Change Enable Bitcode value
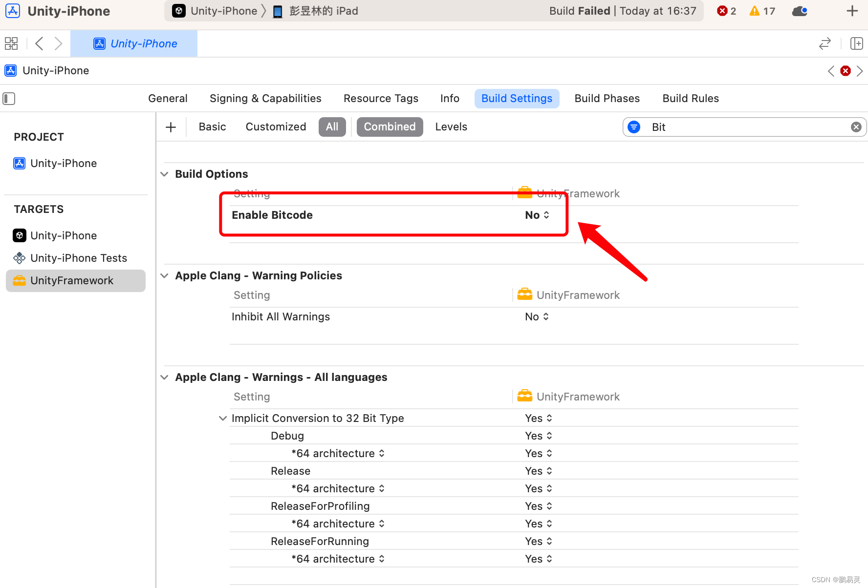The image size is (868, 588). pos(537,215)
